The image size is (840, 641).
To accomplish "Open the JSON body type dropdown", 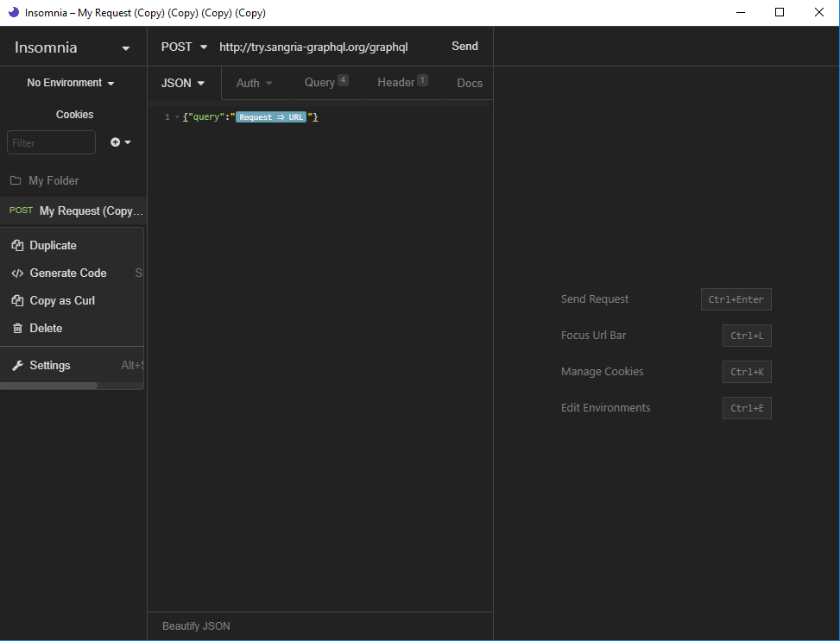I will tap(182, 83).
